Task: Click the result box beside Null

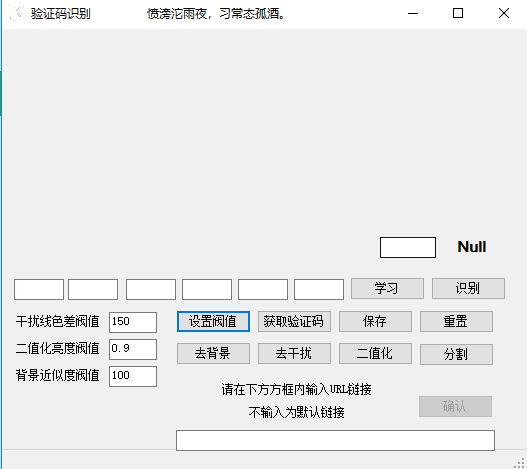Action: point(408,247)
